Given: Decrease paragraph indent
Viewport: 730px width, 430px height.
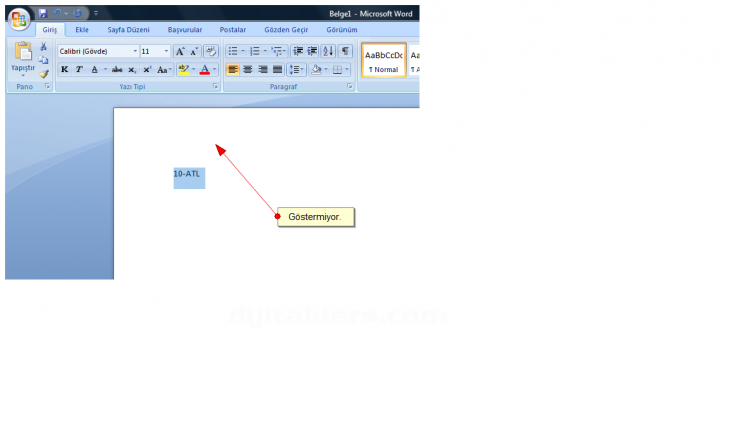Looking at the screenshot, I should pos(298,51).
